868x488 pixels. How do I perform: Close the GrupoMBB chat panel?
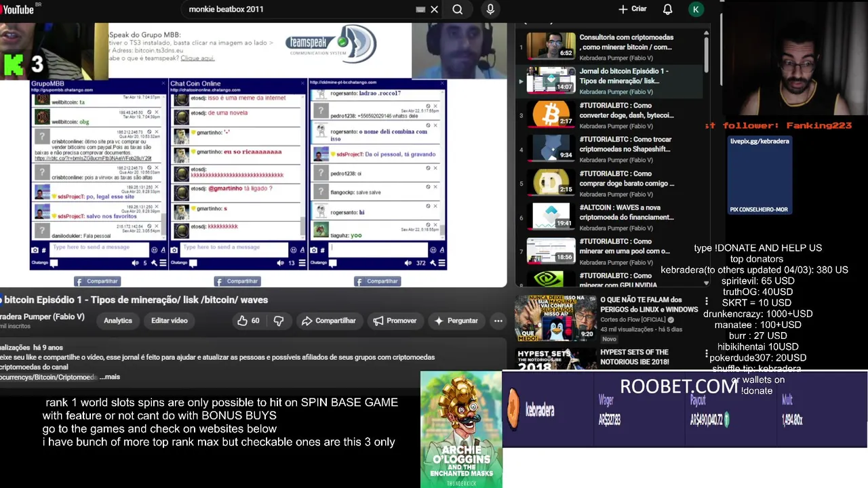(x=163, y=83)
